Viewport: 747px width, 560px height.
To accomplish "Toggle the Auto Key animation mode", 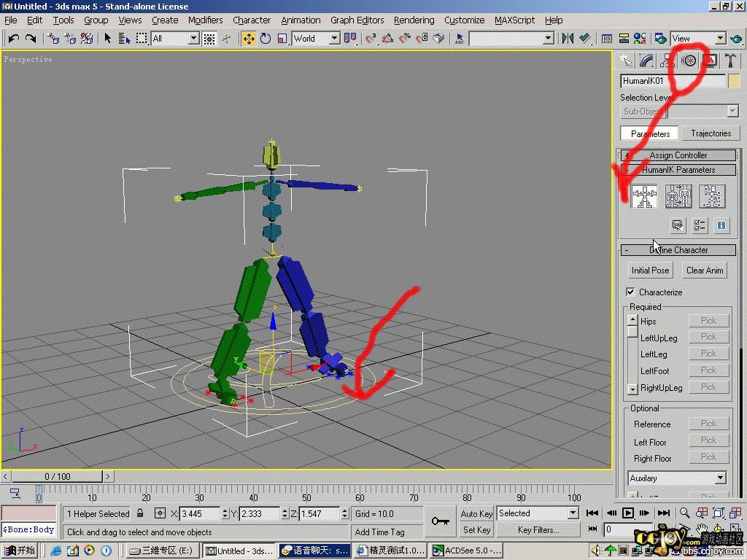I will (x=477, y=513).
